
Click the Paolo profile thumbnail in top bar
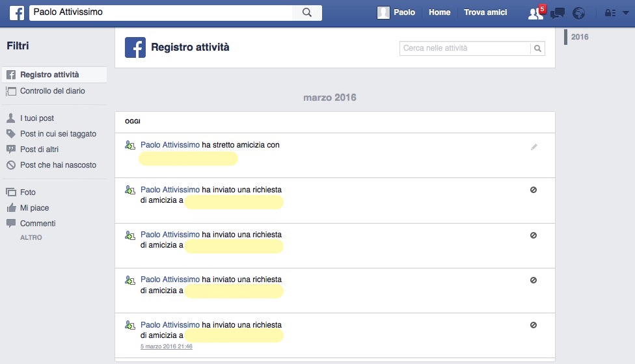click(x=383, y=13)
